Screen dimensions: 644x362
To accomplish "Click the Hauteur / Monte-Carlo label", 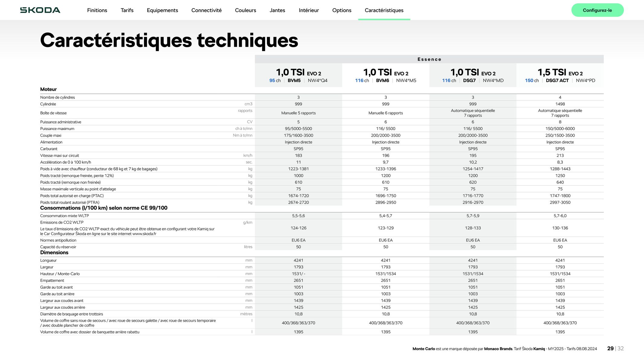I will coord(60,274).
